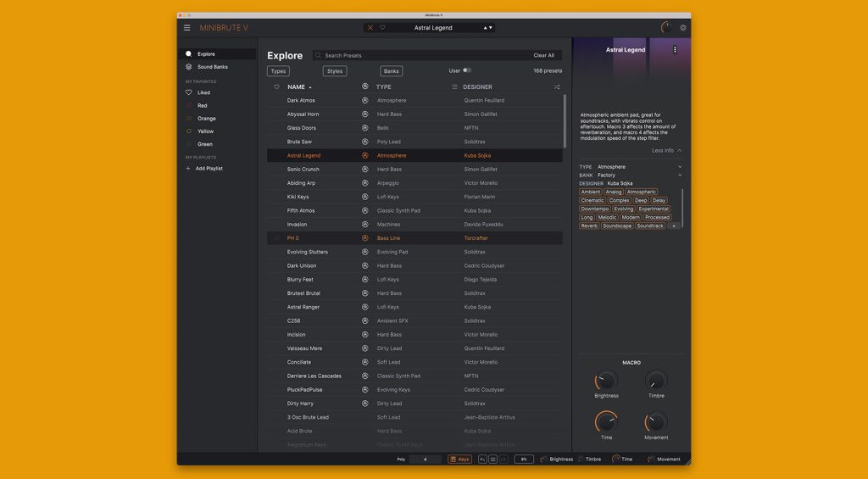Viewport: 868px width, 479px height.
Task: Click the Search Presets field
Action: pyautogui.click(x=437, y=55)
